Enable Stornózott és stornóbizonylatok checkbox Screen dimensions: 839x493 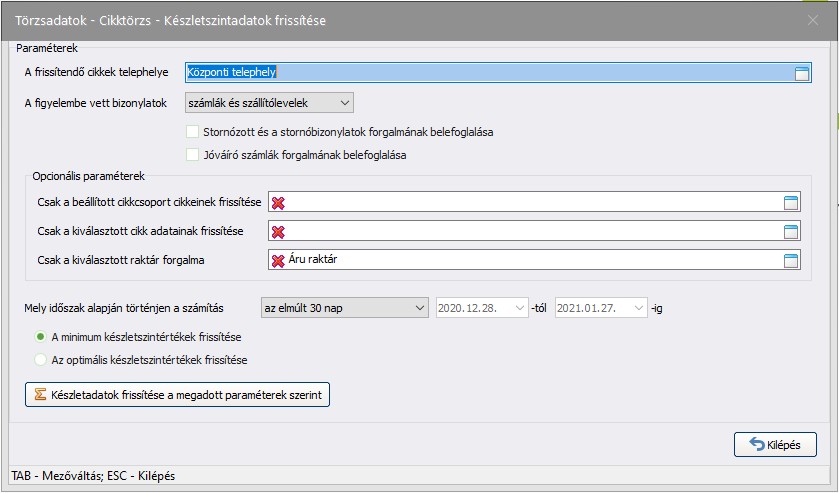tap(193, 132)
